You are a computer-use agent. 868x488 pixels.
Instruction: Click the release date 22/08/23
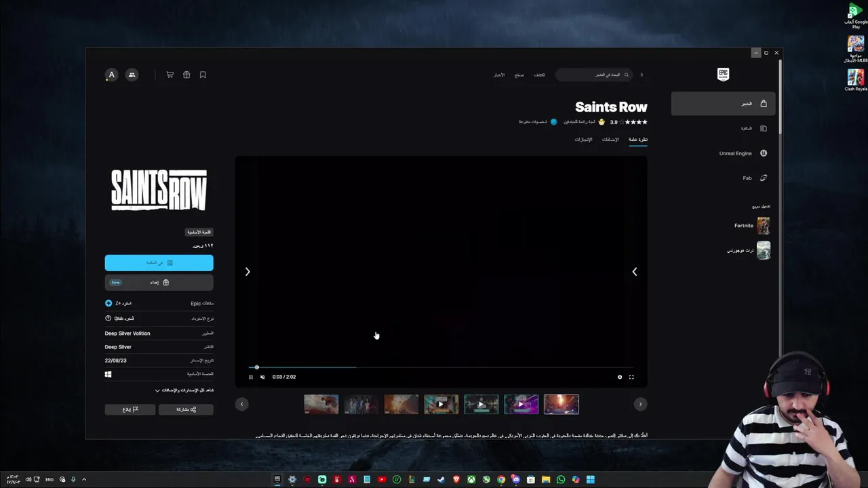[x=116, y=361]
